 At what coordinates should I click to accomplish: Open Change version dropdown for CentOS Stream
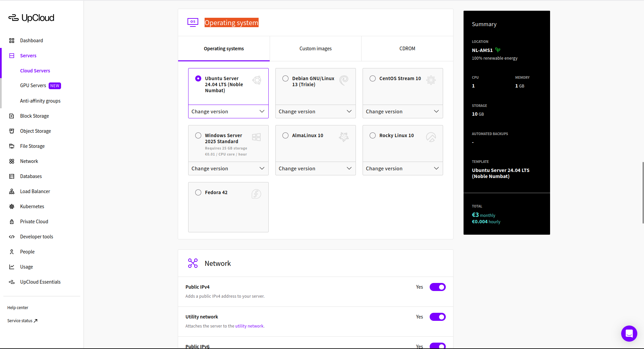pyautogui.click(x=402, y=112)
